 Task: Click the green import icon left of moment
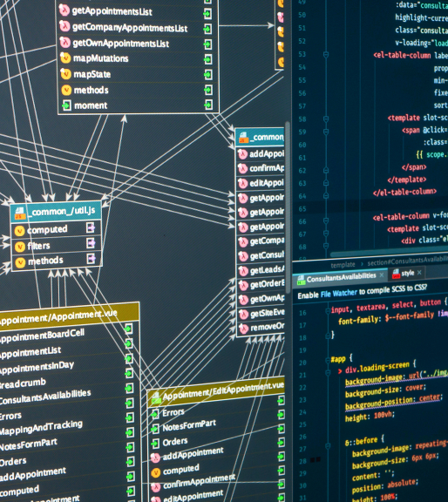point(66,105)
